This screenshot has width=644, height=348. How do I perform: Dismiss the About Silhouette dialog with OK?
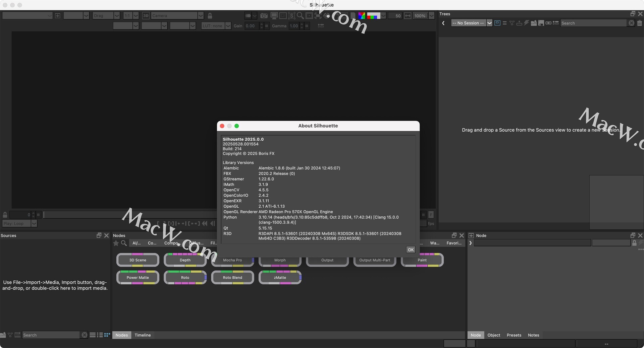pos(411,250)
